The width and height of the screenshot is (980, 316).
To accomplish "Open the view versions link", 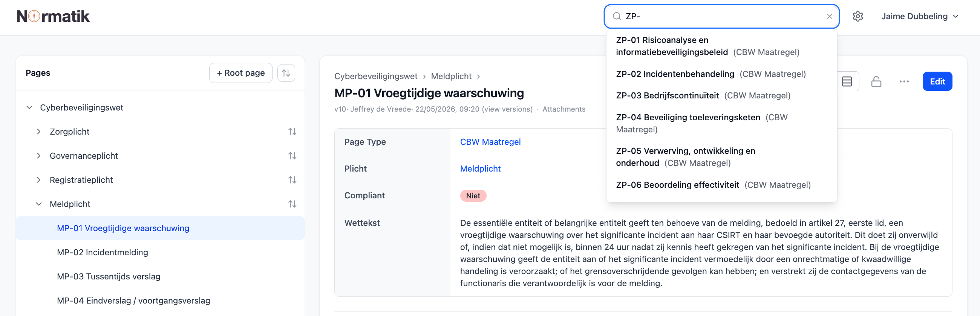I will (x=507, y=109).
